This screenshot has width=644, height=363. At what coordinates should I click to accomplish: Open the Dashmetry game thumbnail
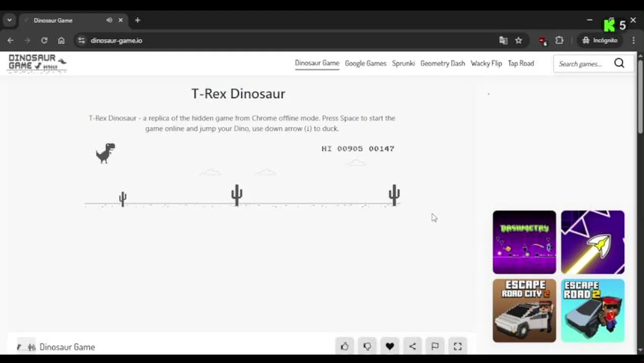[x=524, y=242]
